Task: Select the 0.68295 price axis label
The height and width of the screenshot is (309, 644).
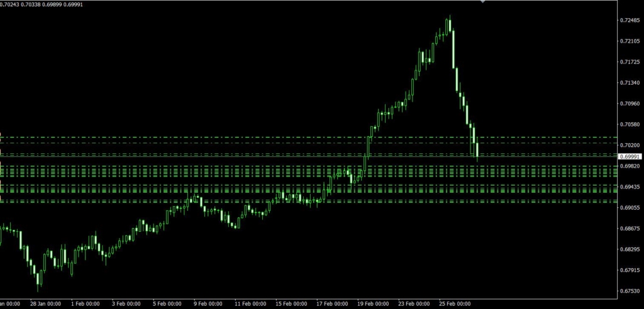Action: tap(630, 249)
